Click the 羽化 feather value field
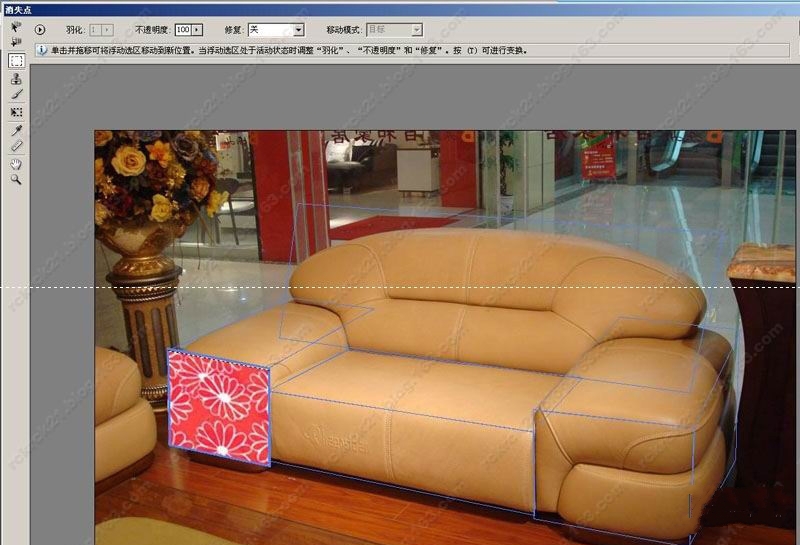The height and width of the screenshot is (545, 800). coord(95,30)
